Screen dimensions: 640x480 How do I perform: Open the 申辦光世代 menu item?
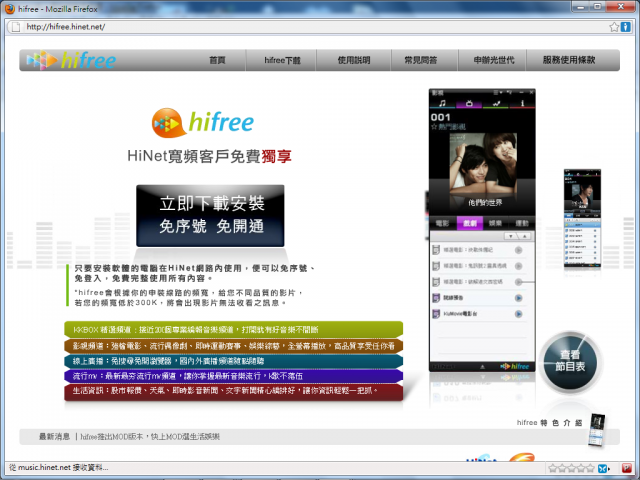point(493,60)
